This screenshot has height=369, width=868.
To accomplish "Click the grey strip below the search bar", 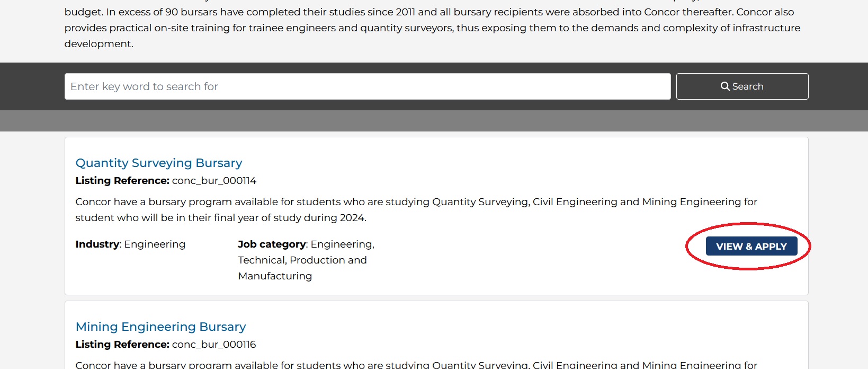I will tap(434, 121).
